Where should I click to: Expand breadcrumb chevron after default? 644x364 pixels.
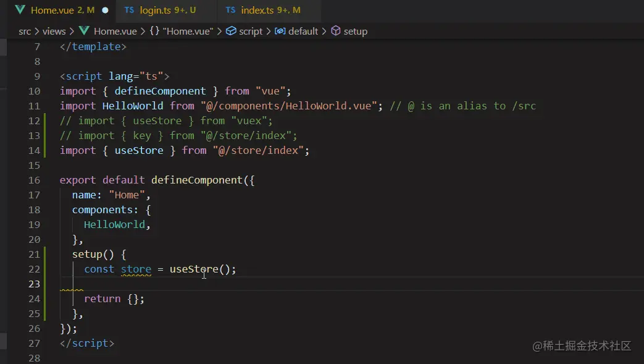coord(324,32)
